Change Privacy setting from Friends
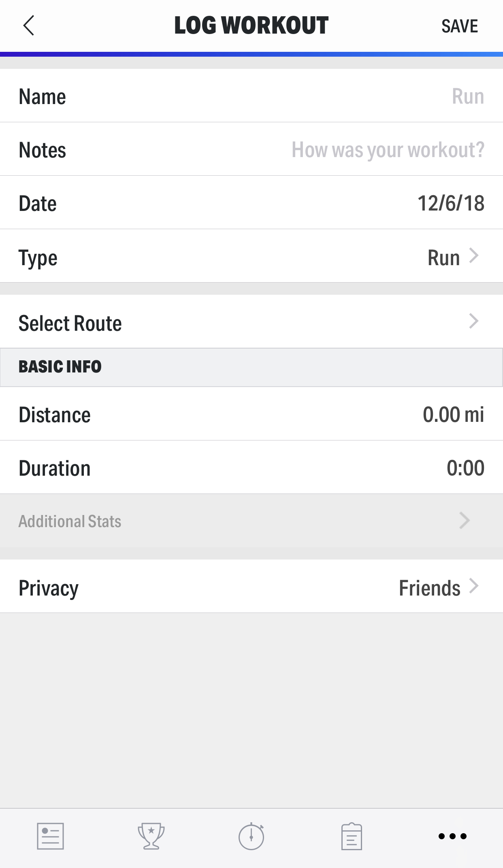This screenshot has height=868, width=503. 251,586
